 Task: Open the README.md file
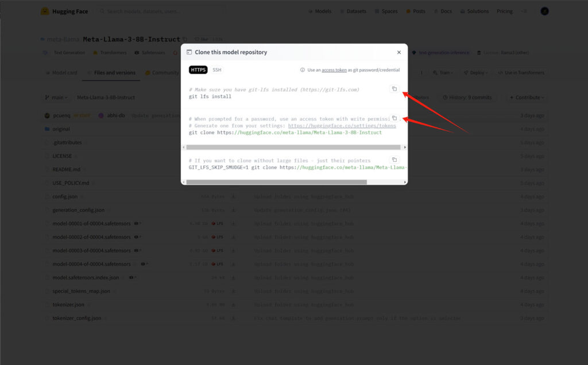point(67,169)
